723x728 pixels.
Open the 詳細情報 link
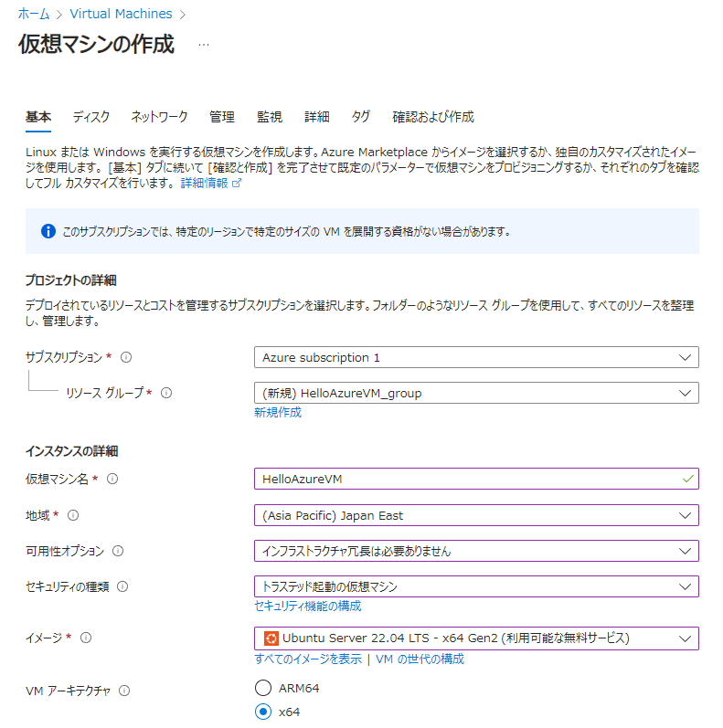[x=205, y=183]
